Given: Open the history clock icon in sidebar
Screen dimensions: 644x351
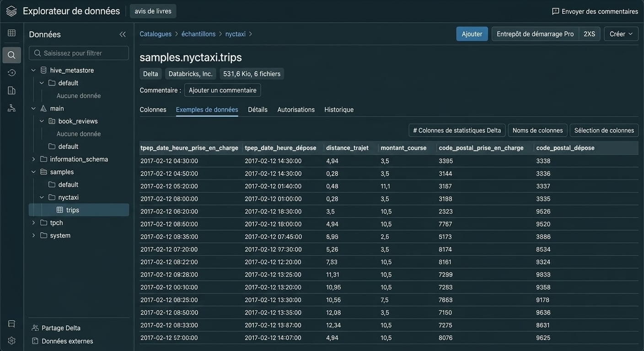Looking at the screenshot, I should click(11, 73).
